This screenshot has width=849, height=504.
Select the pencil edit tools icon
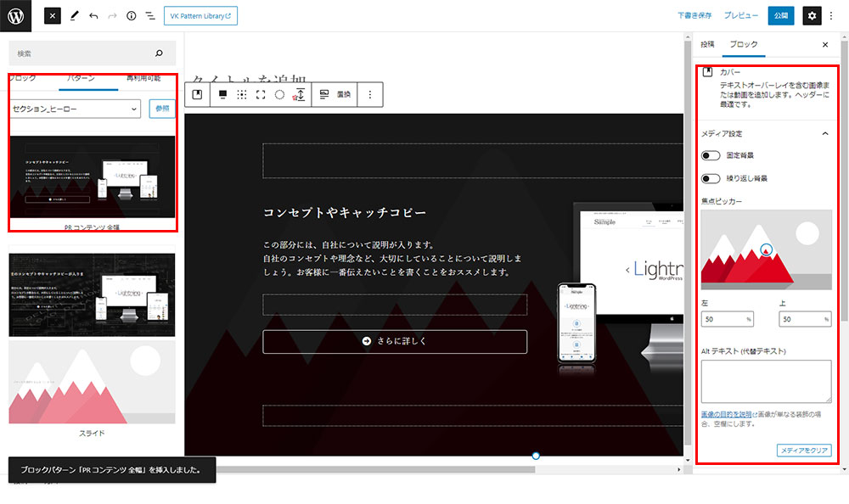(x=74, y=16)
